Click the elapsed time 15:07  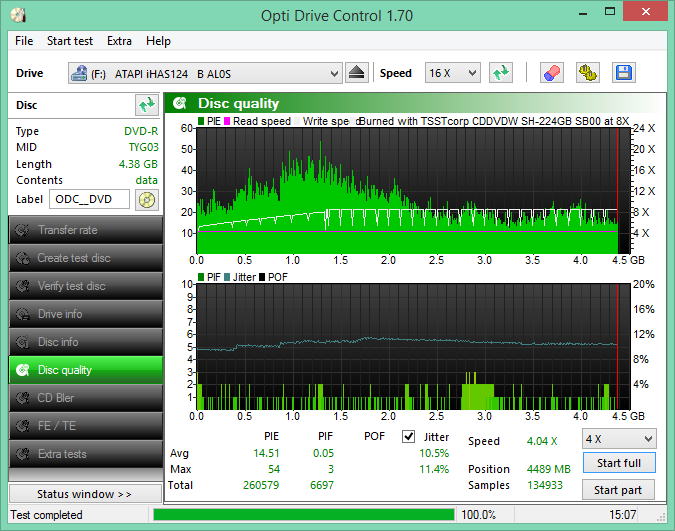point(622,515)
